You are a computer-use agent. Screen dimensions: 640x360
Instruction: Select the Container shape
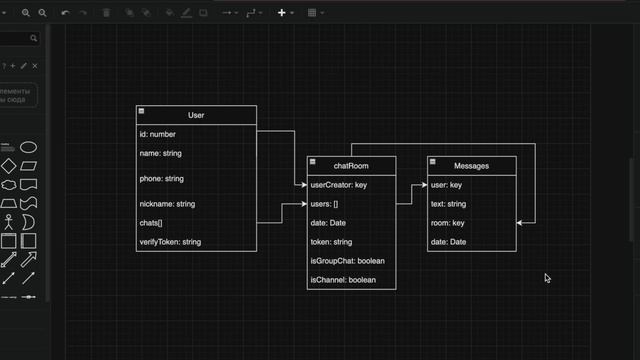tap(8, 241)
